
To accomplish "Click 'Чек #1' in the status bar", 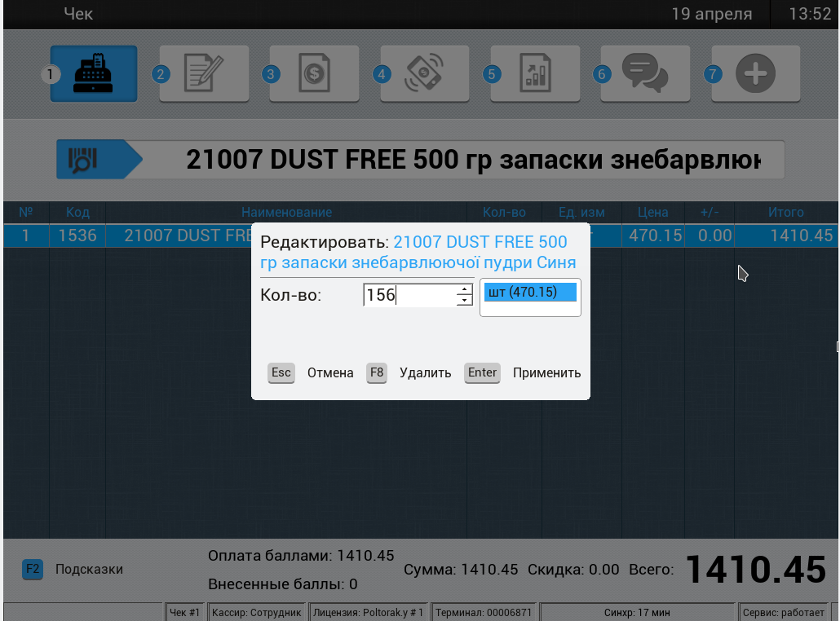I will (185, 612).
